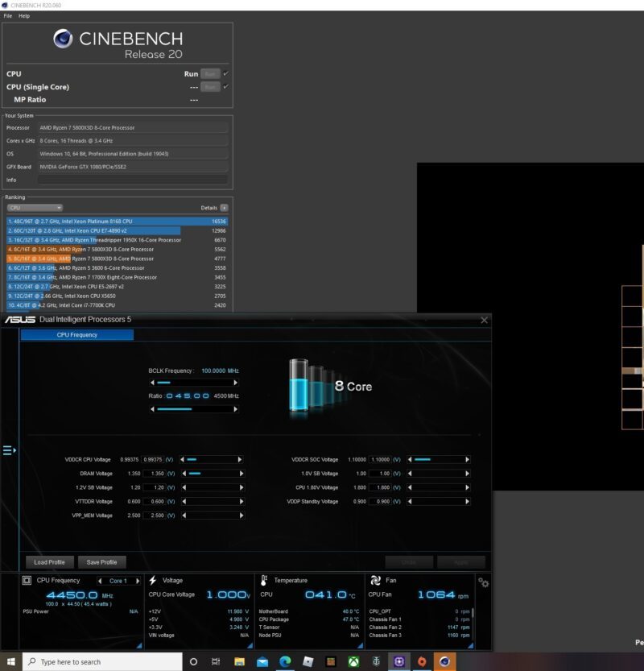Click the CPU Frequency panel icon

coord(26,580)
